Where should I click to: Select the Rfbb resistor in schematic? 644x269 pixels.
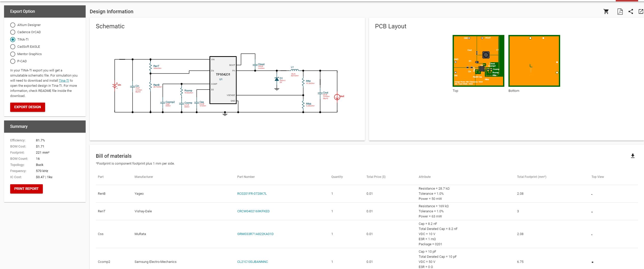pos(303,105)
